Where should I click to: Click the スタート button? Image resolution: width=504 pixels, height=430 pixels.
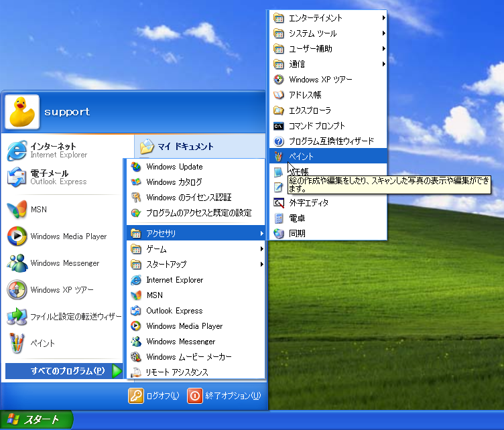click(x=36, y=420)
